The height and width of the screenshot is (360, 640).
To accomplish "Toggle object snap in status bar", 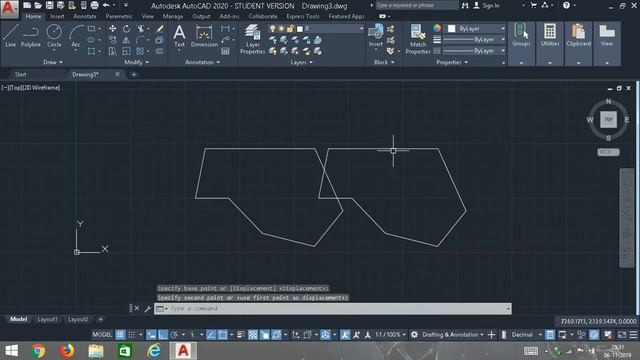I will (222, 335).
